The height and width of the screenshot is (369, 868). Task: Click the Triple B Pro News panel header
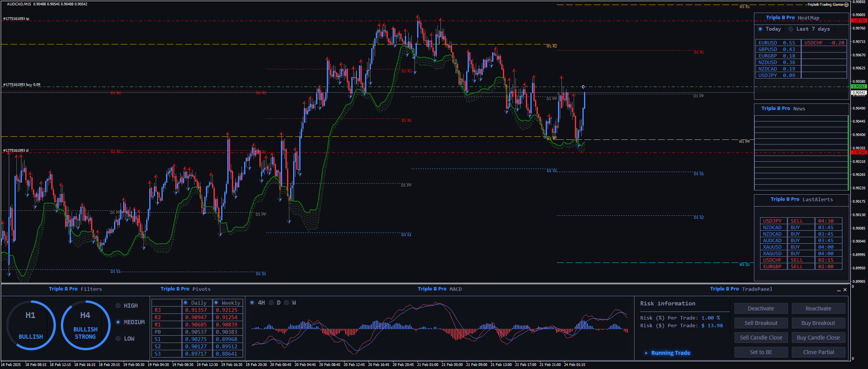783,108
